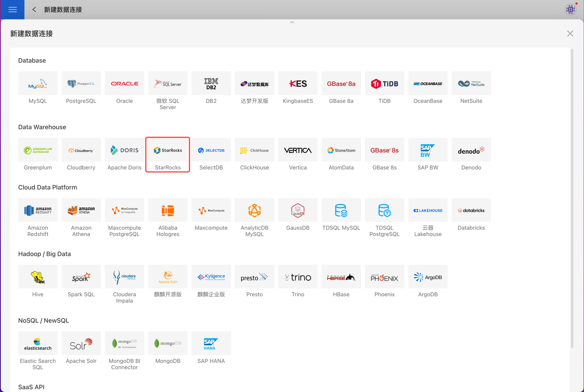Choose the Trino connector tile
584x392 pixels.
(298, 277)
